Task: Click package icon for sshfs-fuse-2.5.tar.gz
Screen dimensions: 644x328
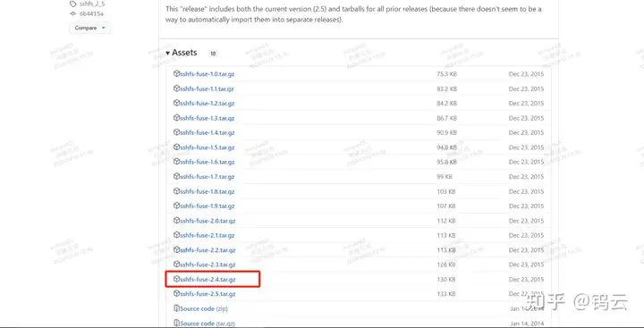Action: click(x=176, y=293)
